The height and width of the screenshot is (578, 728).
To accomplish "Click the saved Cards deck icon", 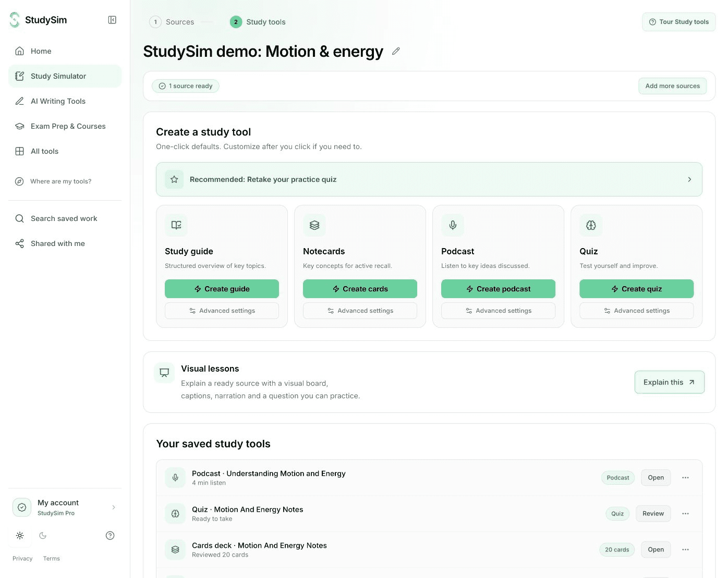I will coord(175,549).
